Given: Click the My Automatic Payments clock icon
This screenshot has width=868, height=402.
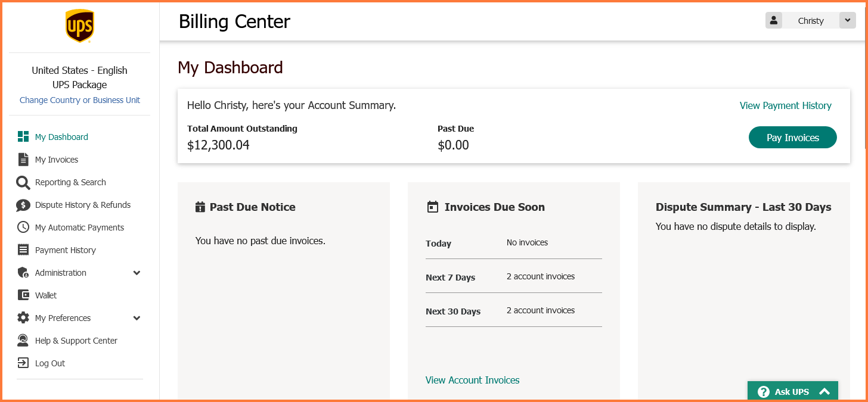Looking at the screenshot, I should [23, 227].
